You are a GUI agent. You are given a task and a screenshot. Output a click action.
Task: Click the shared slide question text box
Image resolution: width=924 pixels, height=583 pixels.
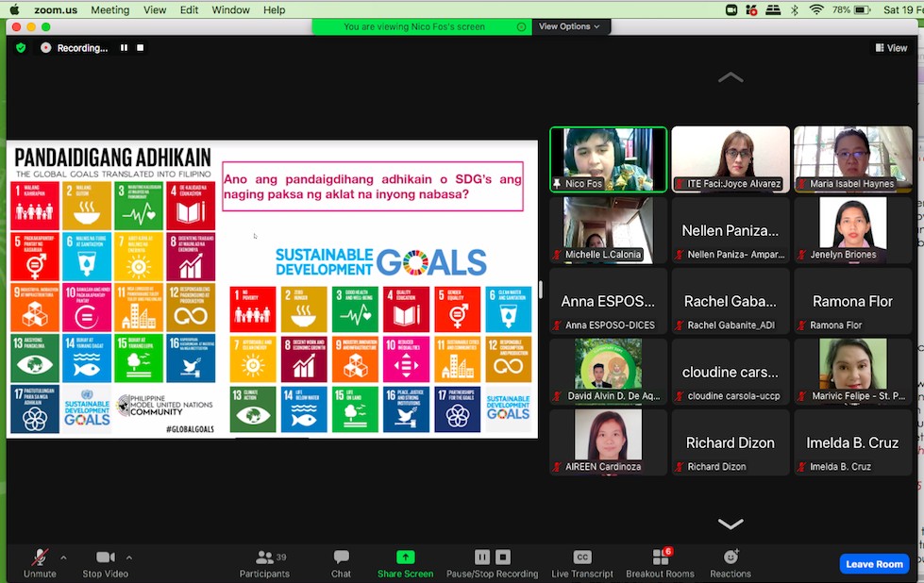point(373,187)
